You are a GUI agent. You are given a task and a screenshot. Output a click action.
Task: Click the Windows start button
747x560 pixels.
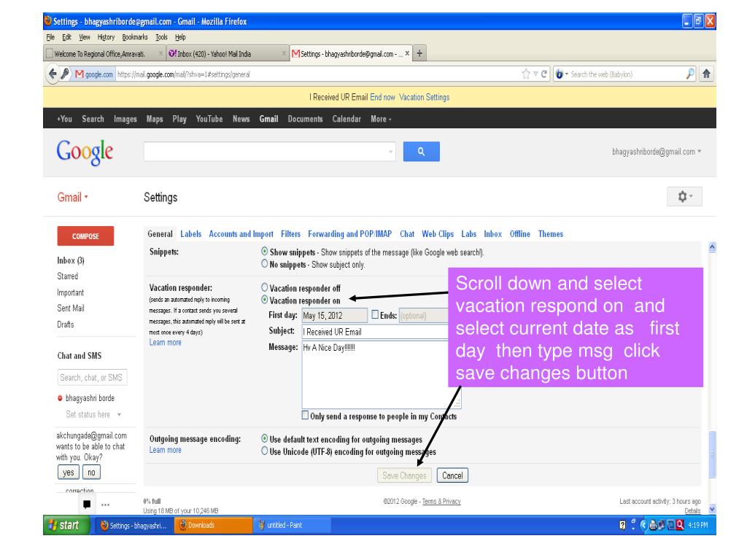(x=66, y=525)
